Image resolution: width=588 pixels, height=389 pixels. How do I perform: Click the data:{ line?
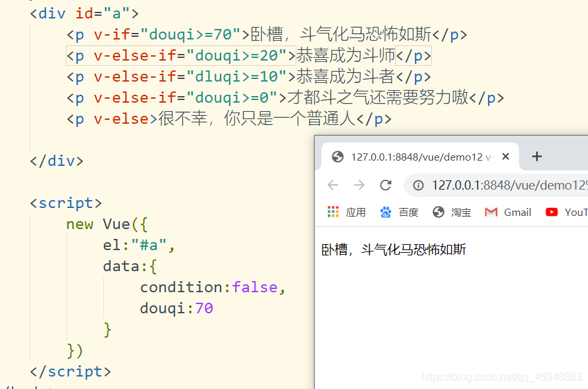[130, 266]
